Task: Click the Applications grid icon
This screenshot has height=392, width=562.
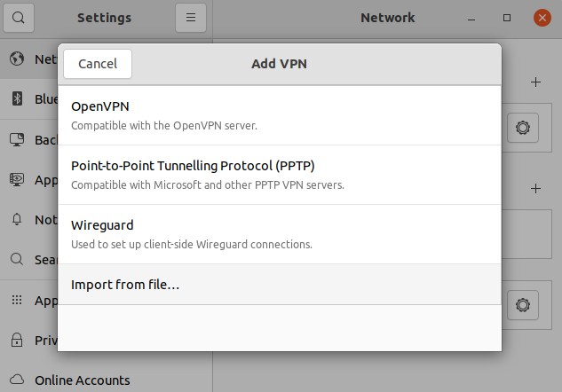Action: coord(17,300)
